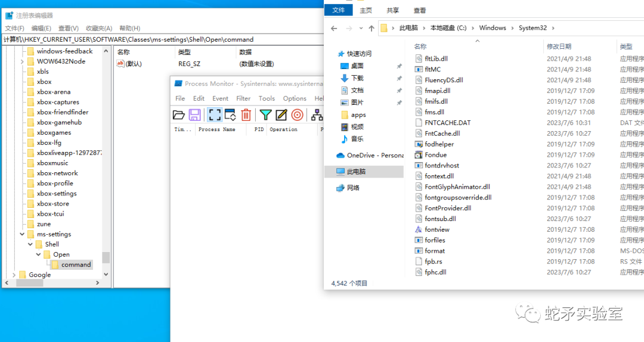This screenshot has width=644, height=342.
Task: Click the target icon to include process
Action: (x=298, y=115)
